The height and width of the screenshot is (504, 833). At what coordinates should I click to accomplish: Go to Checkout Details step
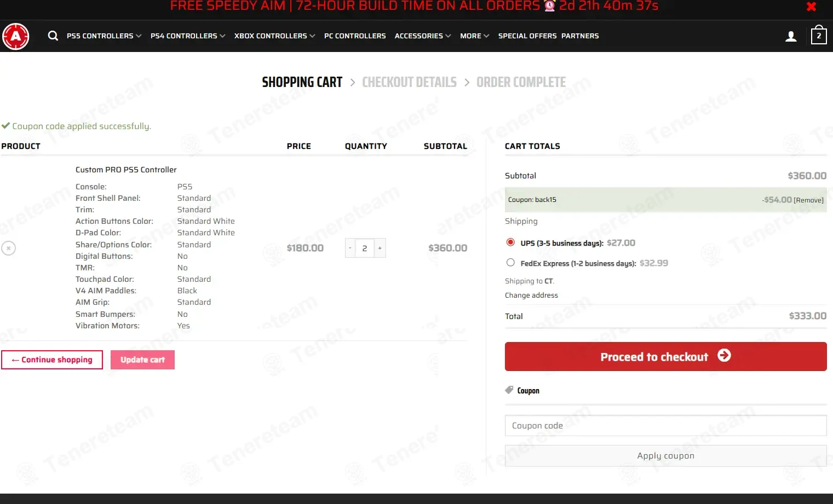(x=409, y=82)
